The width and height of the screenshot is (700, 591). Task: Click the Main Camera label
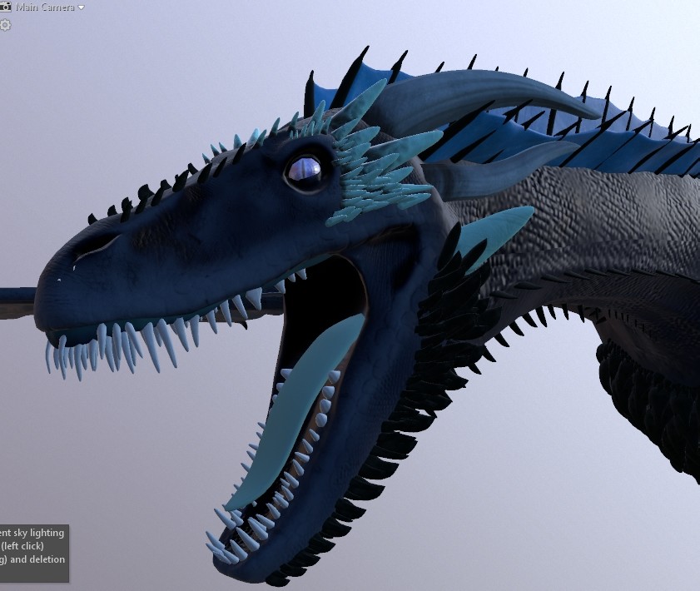[x=46, y=7]
